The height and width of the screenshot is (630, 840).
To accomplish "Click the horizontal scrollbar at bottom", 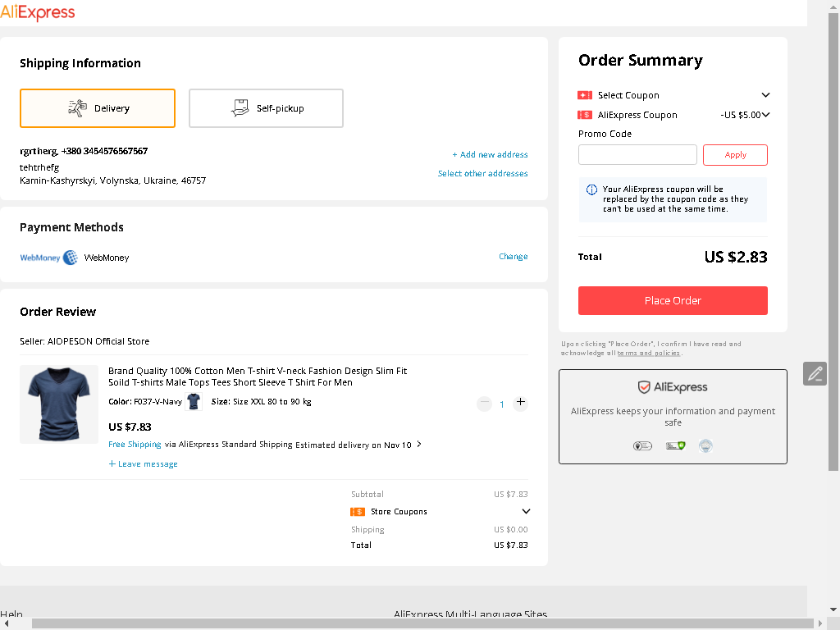I will (x=423, y=623).
